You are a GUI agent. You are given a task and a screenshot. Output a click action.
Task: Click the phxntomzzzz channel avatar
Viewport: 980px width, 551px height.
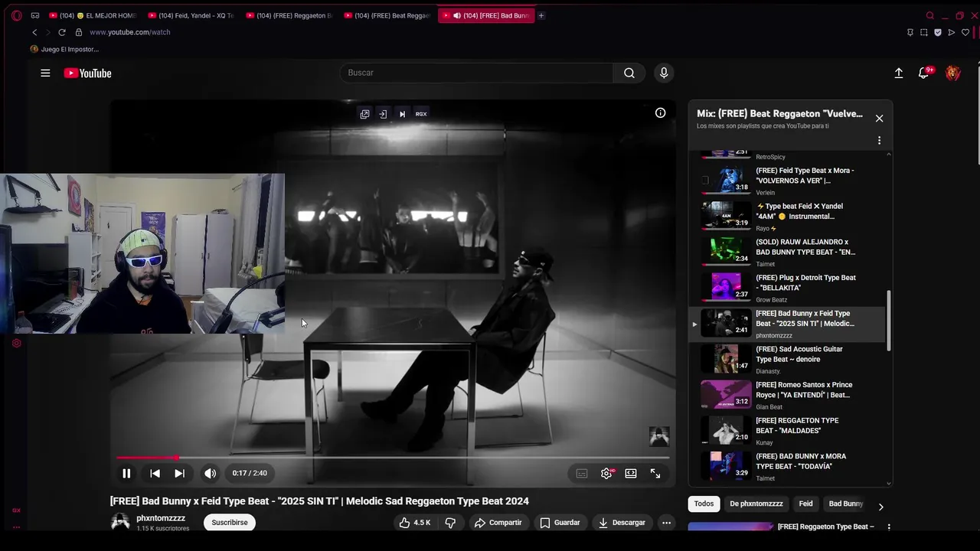pos(120,522)
